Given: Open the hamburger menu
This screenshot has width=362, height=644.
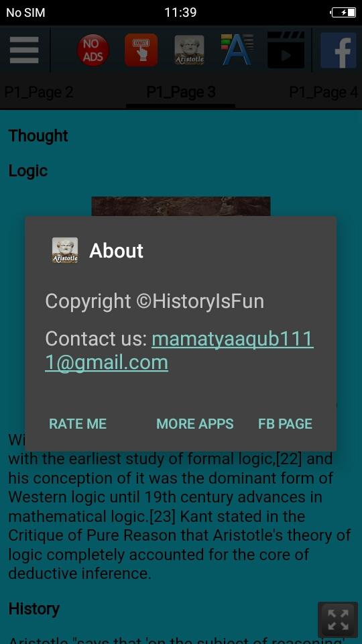Looking at the screenshot, I should (24, 50).
